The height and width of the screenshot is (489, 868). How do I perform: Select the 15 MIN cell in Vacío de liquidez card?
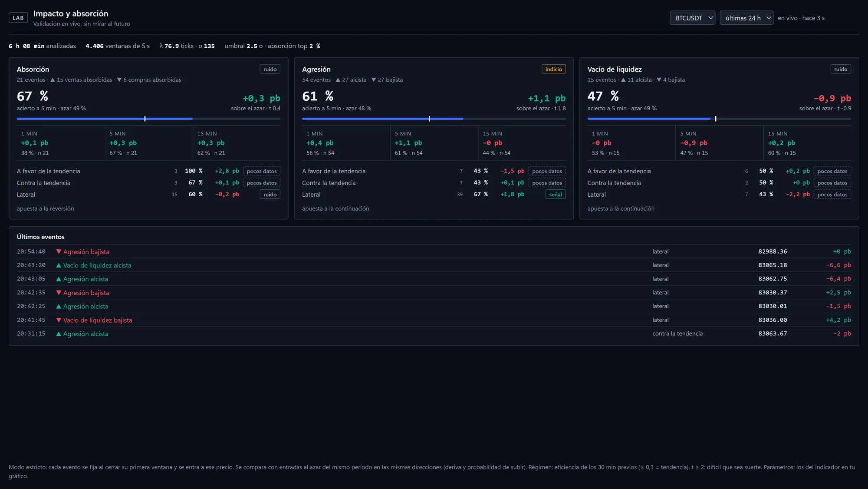pyautogui.click(x=807, y=143)
